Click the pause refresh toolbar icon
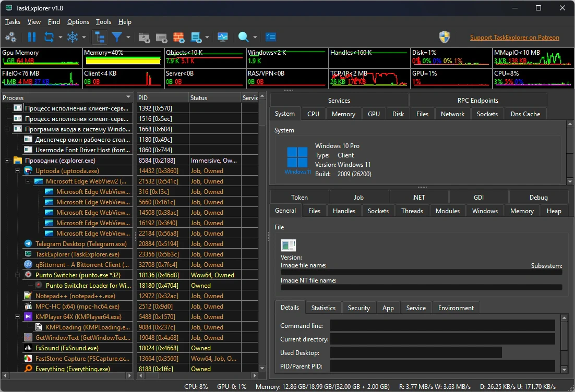 32,37
